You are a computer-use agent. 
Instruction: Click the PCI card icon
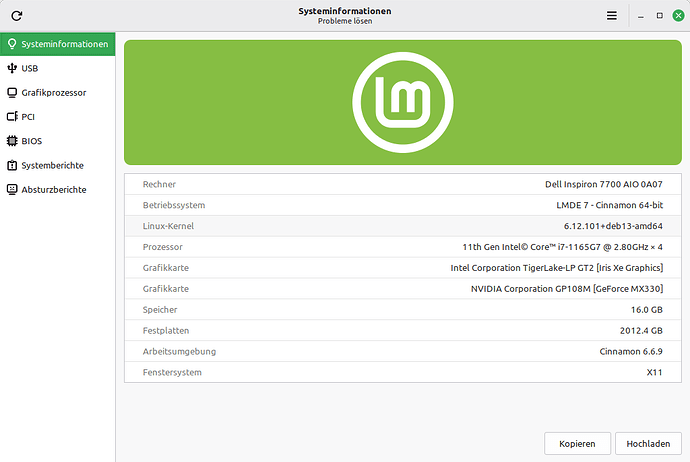pyautogui.click(x=12, y=117)
